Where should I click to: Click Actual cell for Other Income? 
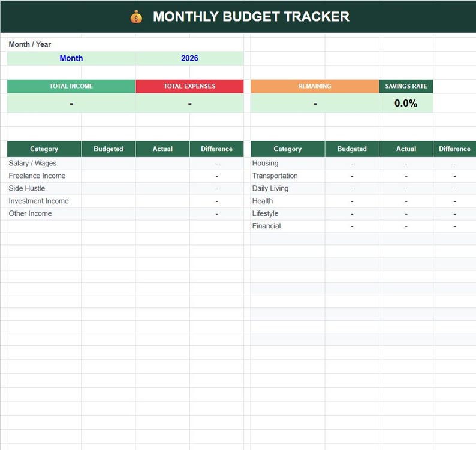pyautogui.click(x=162, y=214)
